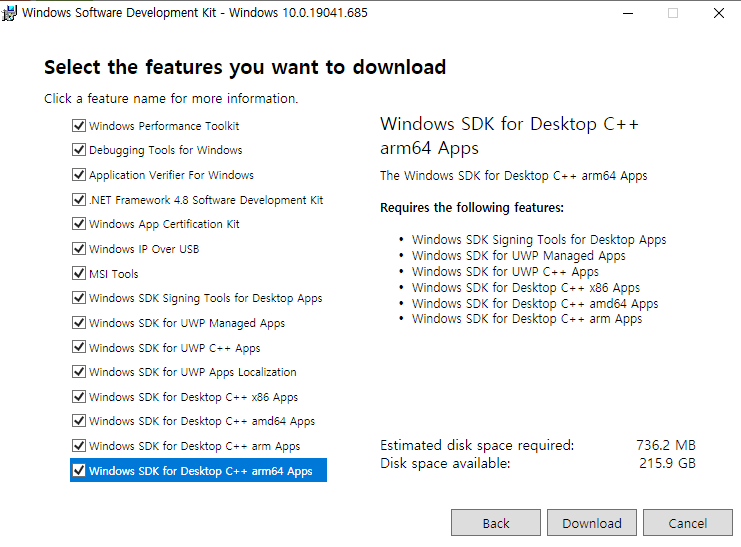Select Windows SDK for Desktop C++ x86 Apps label
Screen dimensions: 741x547
[x=193, y=397]
